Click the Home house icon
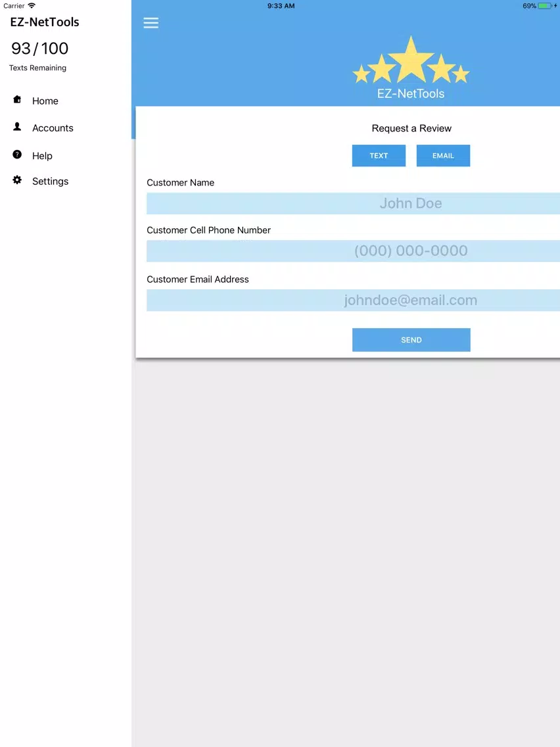Viewport: 560px width, 747px height. (x=17, y=99)
